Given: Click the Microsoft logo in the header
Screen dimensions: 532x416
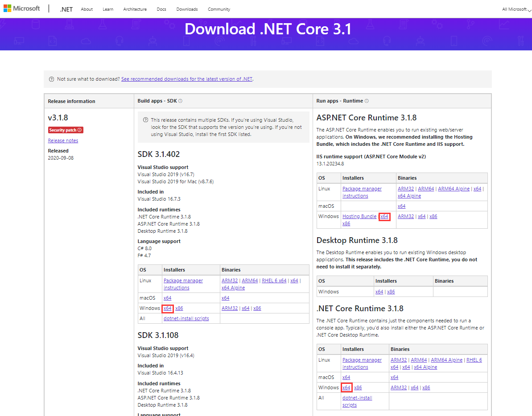Looking at the screenshot, I should point(21,8).
